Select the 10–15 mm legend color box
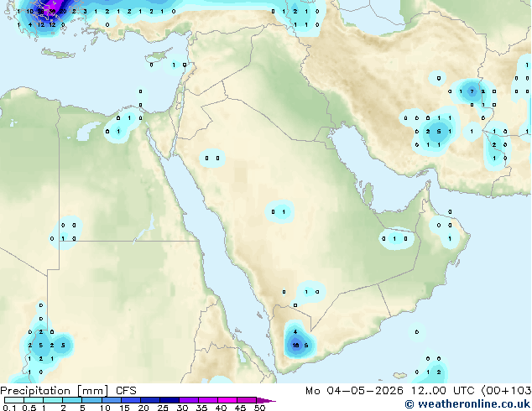Viewport: 532px width, 411px height. click(111, 400)
